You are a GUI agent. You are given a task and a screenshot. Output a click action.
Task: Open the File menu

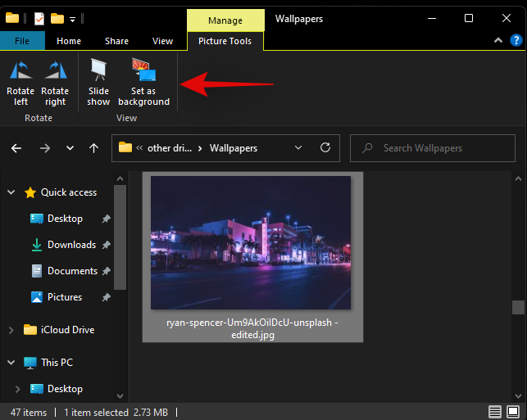point(22,41)
